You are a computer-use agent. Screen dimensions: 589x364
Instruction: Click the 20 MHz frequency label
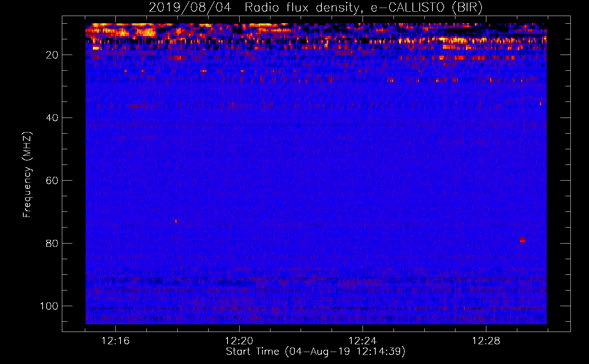pos(52,55)
